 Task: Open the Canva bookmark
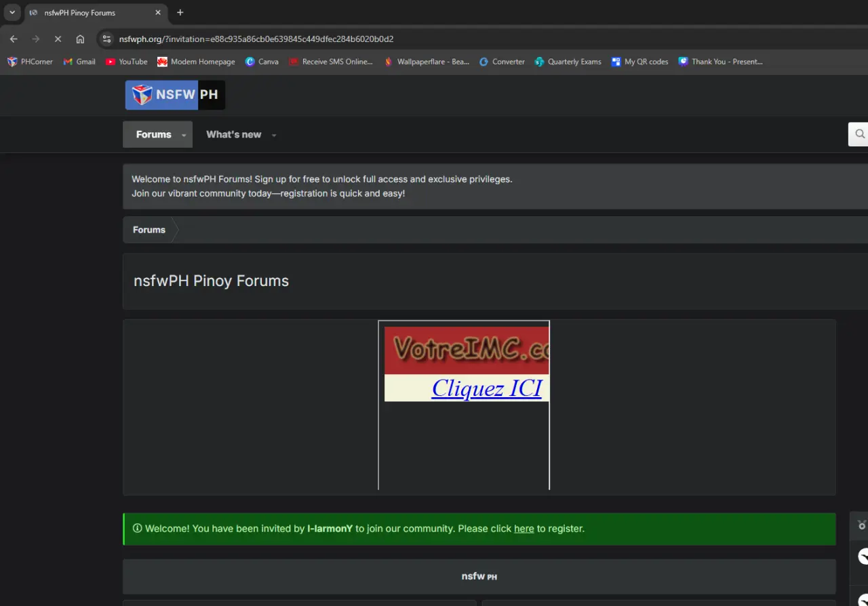click(262, 62)
